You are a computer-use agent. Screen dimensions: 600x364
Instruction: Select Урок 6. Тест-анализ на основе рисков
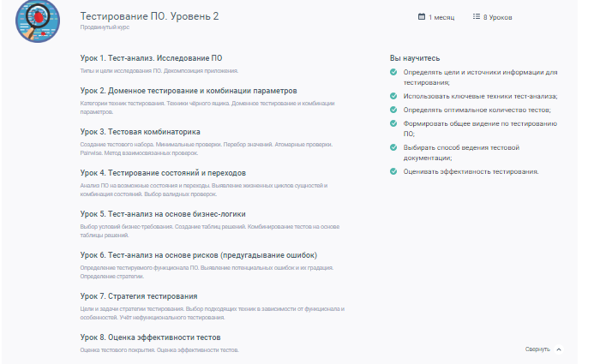(199, 255)
